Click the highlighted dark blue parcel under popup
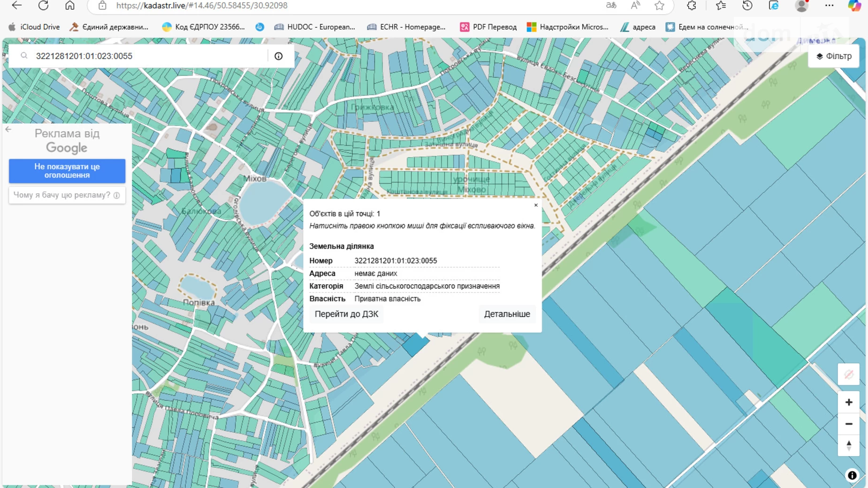 (415, 345)
